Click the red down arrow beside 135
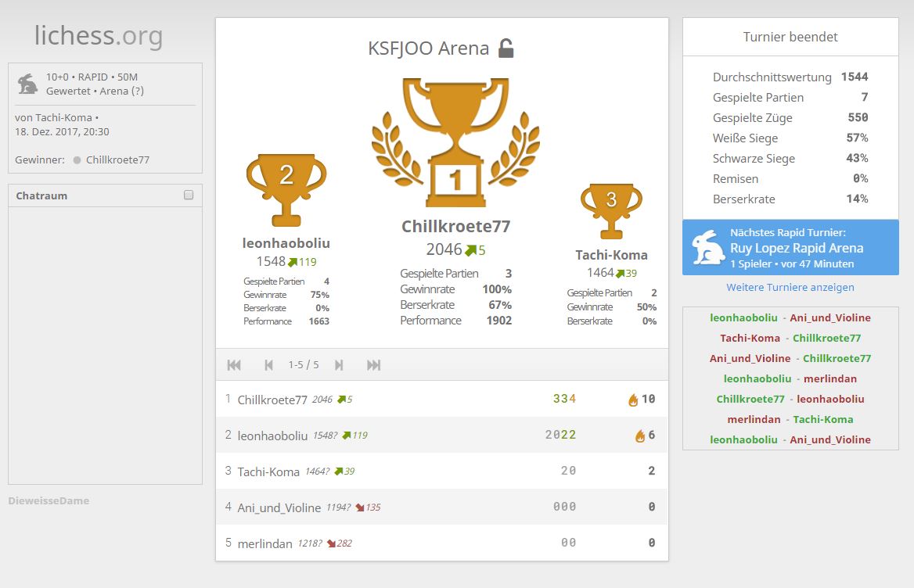This screenshot has width=914, height=588. pos(360,507)
